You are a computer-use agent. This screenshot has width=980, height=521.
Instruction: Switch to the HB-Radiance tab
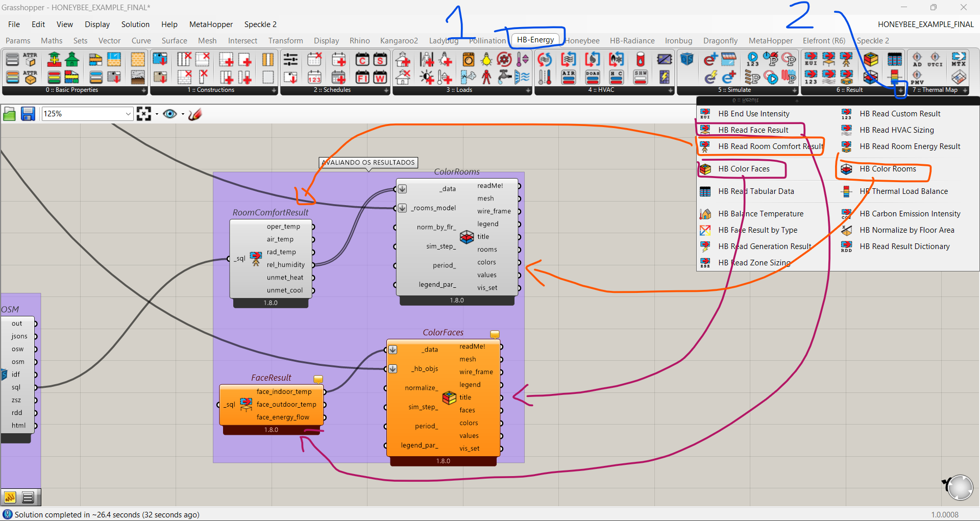tap(632, 40)
